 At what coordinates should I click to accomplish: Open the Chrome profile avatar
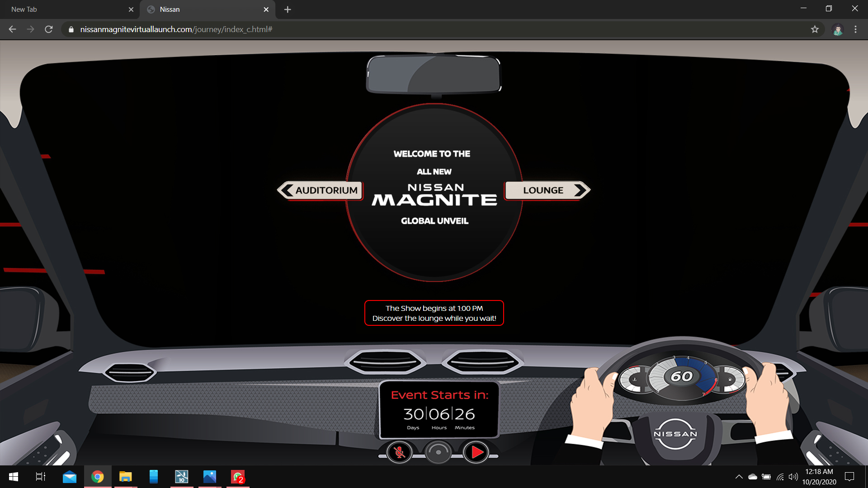(838, 29)
